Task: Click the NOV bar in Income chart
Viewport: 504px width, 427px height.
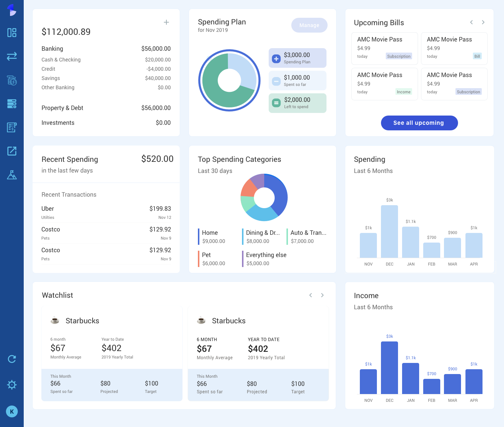Action: coord(368,381)
